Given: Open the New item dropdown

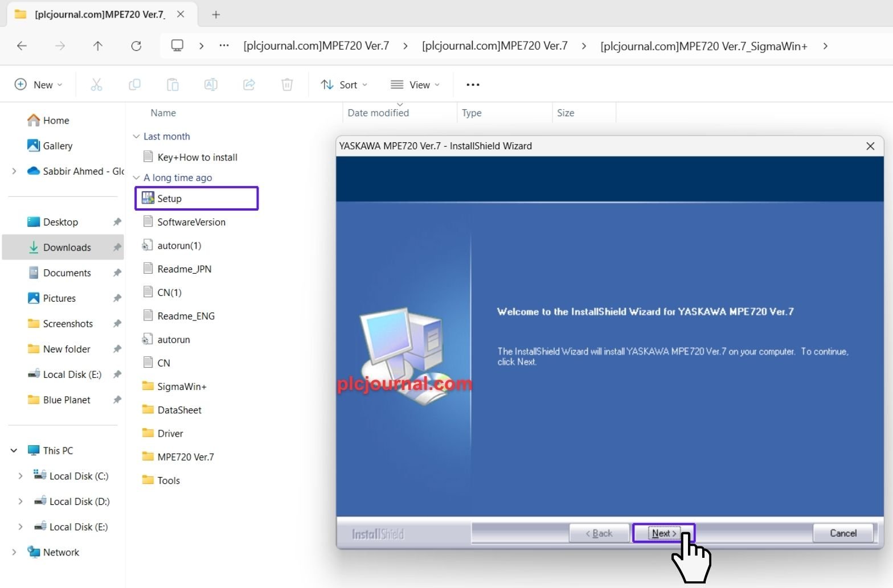Looking at the screenshot, I should coord(38,85).
